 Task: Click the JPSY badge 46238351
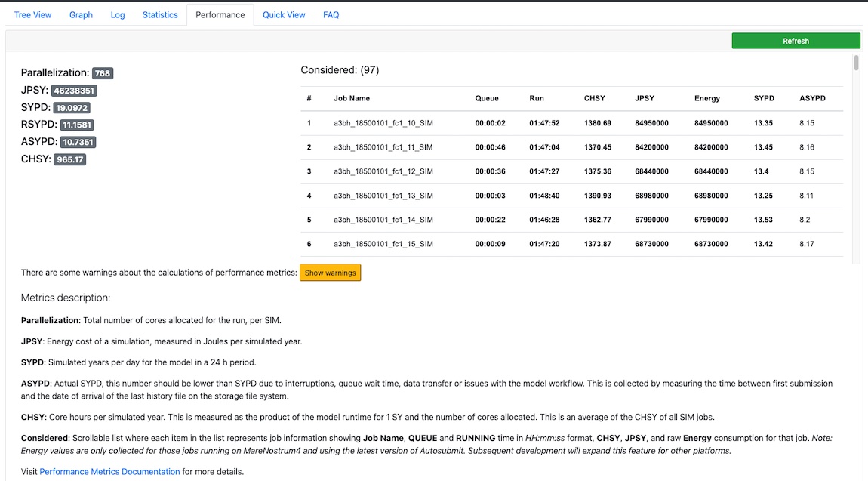pos(74,90)
